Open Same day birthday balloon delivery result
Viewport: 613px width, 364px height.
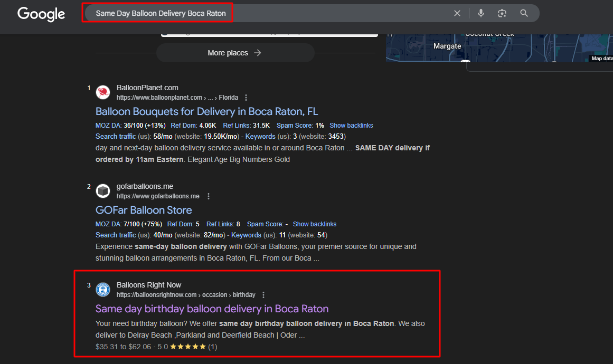[212, 309]
